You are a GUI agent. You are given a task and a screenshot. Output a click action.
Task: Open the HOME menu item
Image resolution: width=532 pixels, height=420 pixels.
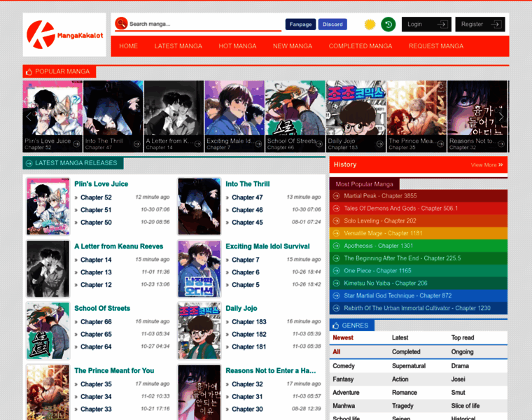[128, 46]
